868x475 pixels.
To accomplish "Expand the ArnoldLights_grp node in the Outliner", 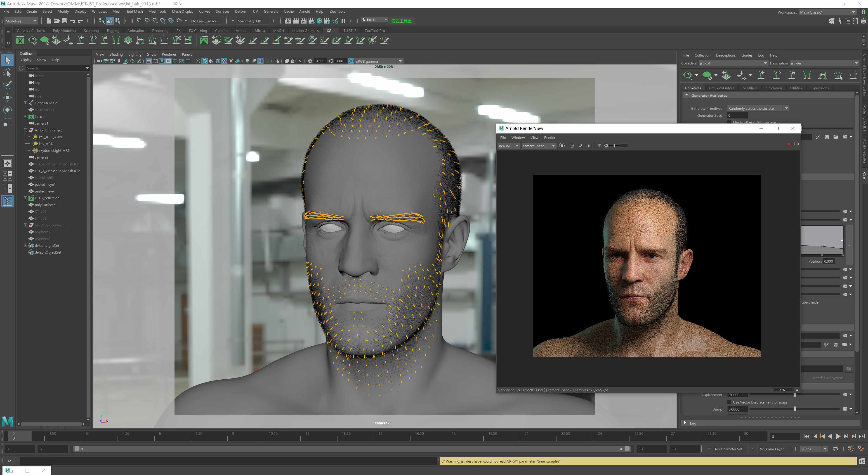I will pyautogui.click(x=25, y=130).
